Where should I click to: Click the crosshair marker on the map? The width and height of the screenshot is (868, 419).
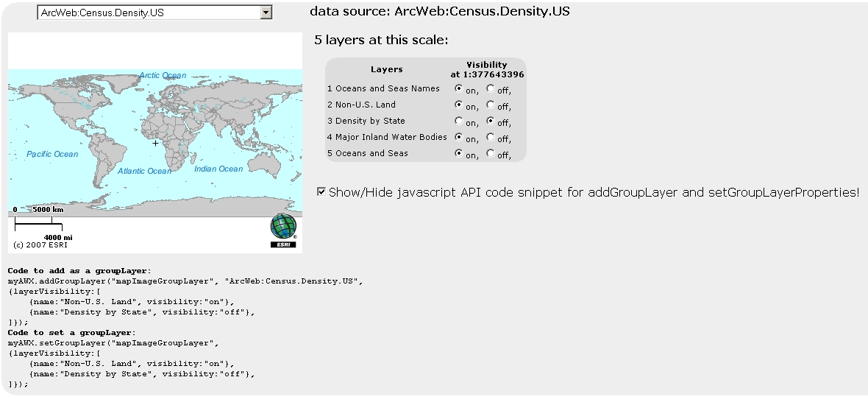155,143
